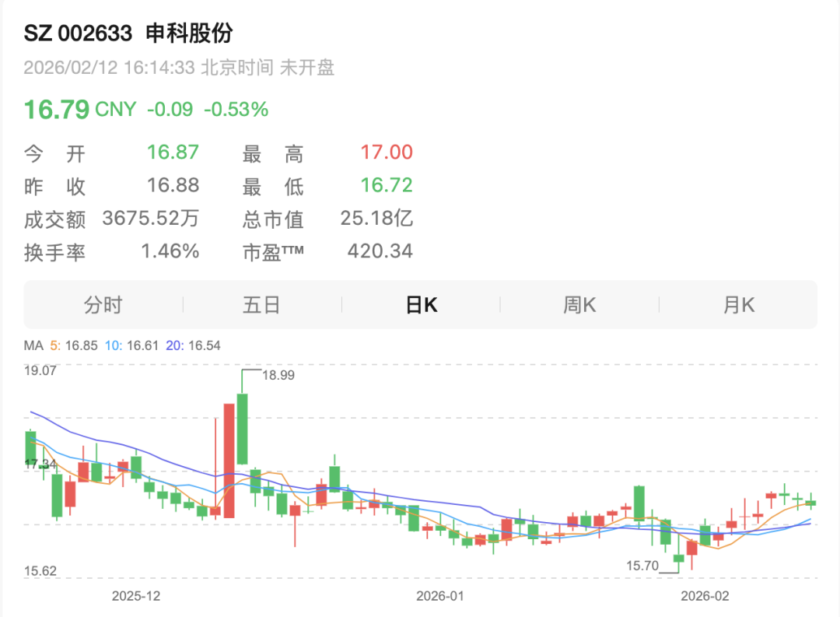Click the 2026-02 date axis label

pyautogui.click(x=705, y=596)
